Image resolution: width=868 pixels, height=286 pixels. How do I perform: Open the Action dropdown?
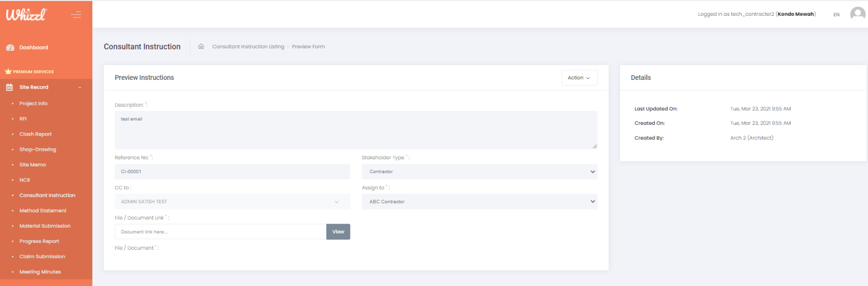click(579, 78)
